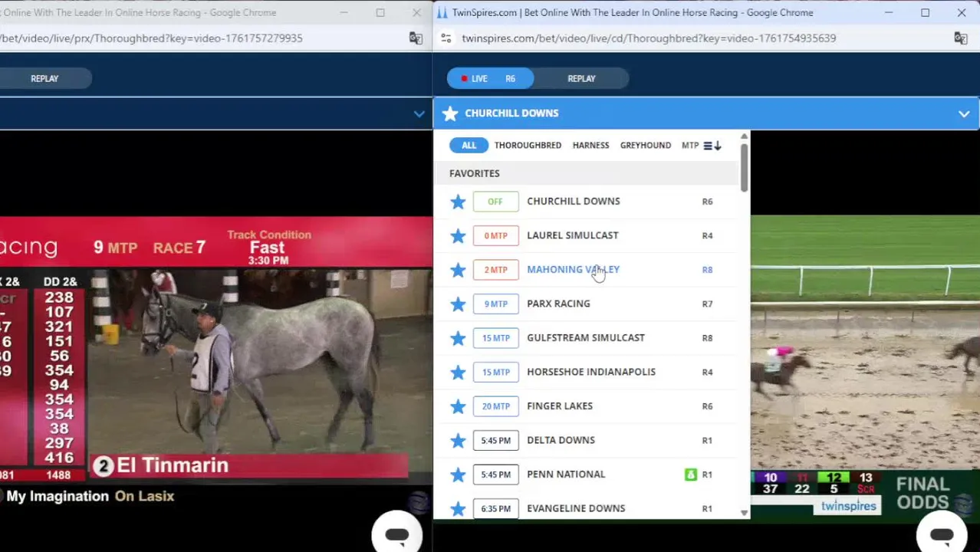Image resolution: width=980 pixels, height=552 pixels.
Task: Toggle favorite star for Laurel Simulcast
Action: (x=458, y=235)
